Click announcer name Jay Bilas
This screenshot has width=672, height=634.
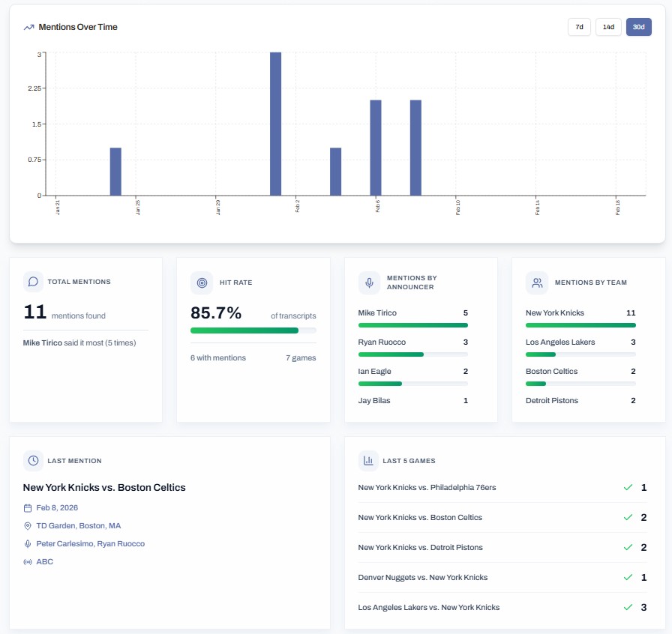(374, 400)
